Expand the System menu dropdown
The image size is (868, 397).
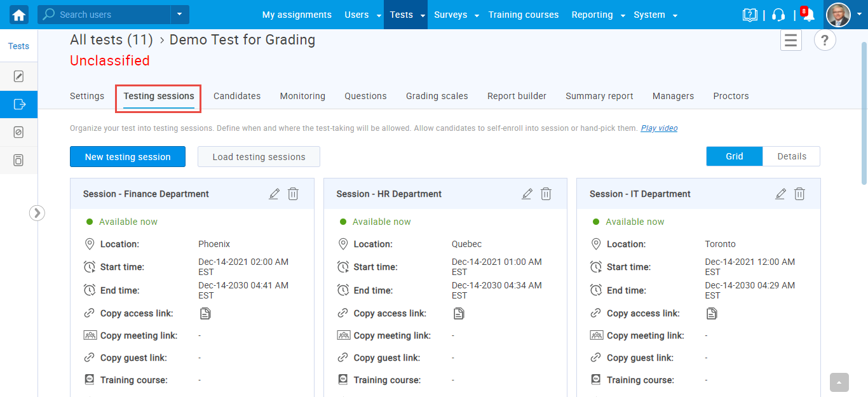click(x=675, y=15)
